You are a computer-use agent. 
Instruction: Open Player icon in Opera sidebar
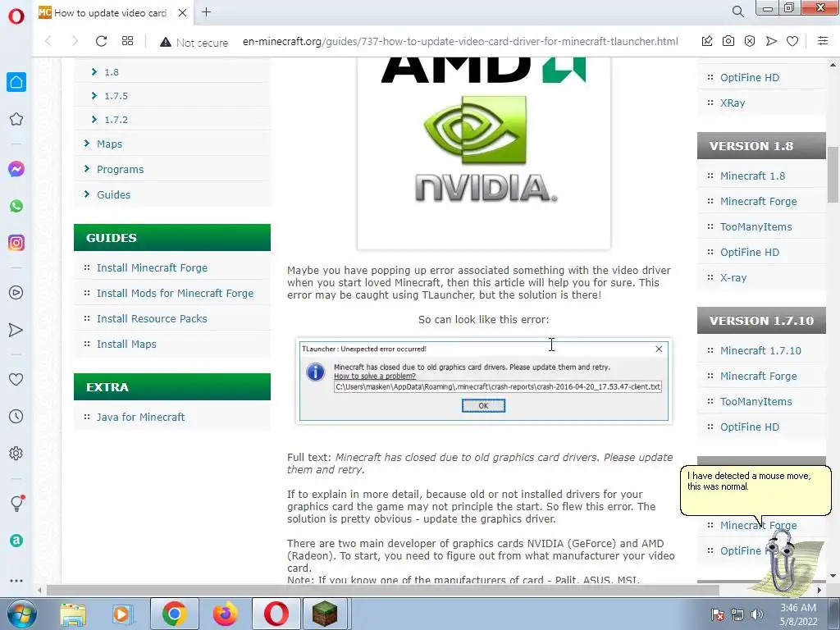coord(16,293)
